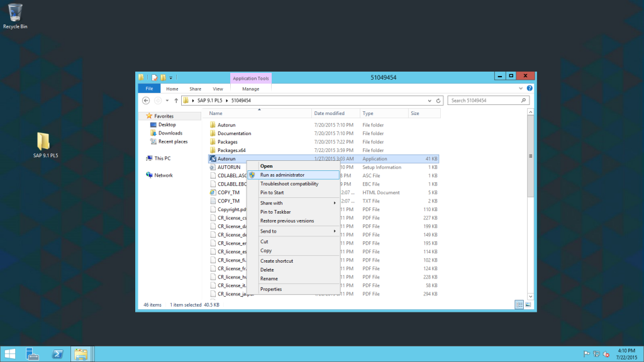
Task: Open the Recycle Bin on the desktop
Action: point(15,16)
